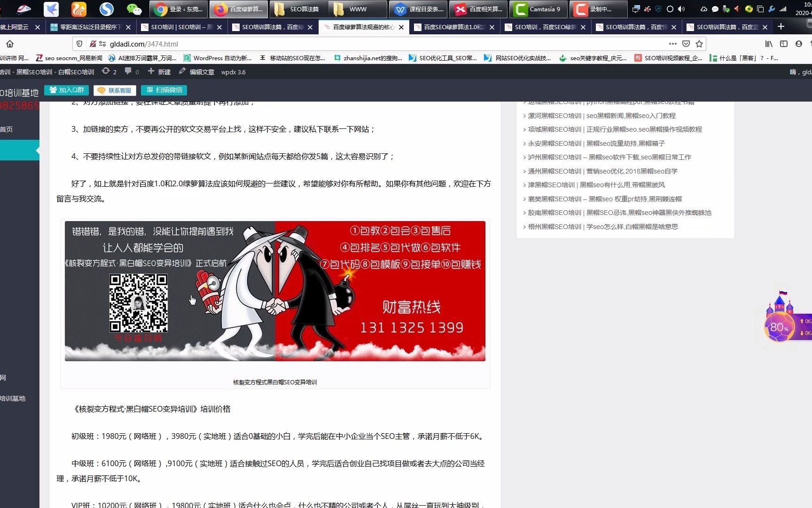Click the 扫描微信 button

164,90
